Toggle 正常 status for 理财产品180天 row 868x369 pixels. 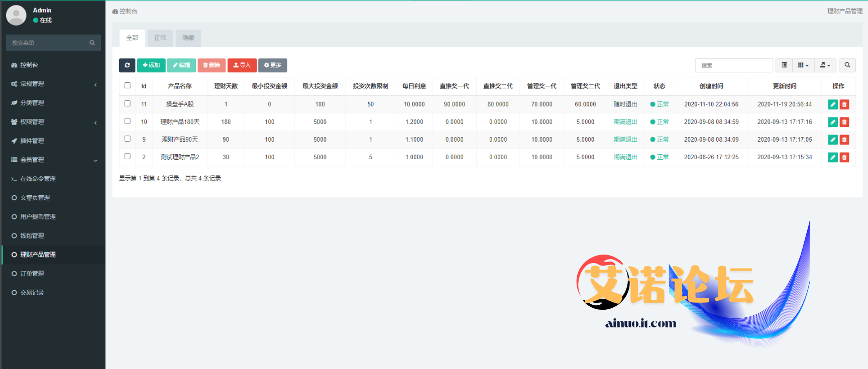tap(659, 122)
